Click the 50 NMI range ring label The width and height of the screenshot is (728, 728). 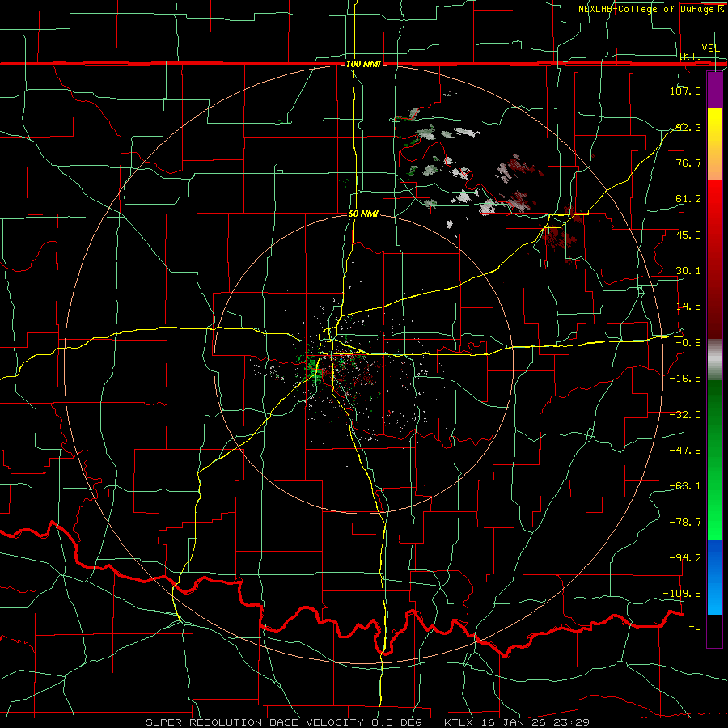(363, 214)
